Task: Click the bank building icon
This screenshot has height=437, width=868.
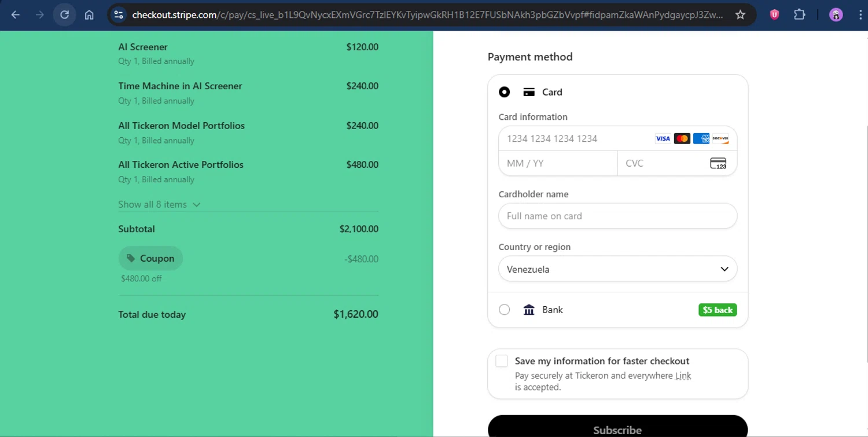Action: 529,310
